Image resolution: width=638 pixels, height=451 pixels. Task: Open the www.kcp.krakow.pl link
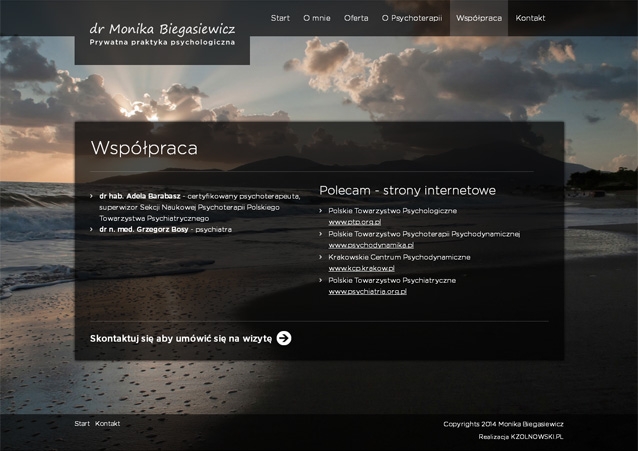tap(361, 269)
